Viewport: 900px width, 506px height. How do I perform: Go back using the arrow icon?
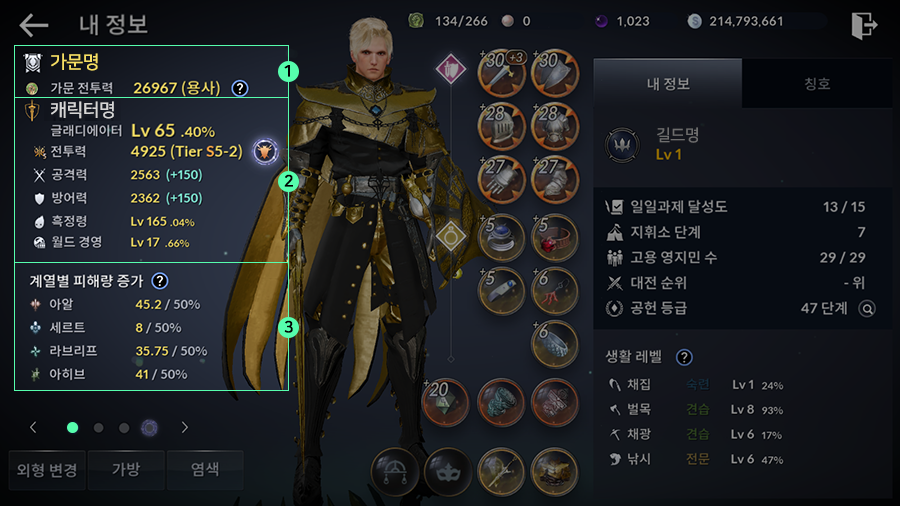(x=33, y=25)
